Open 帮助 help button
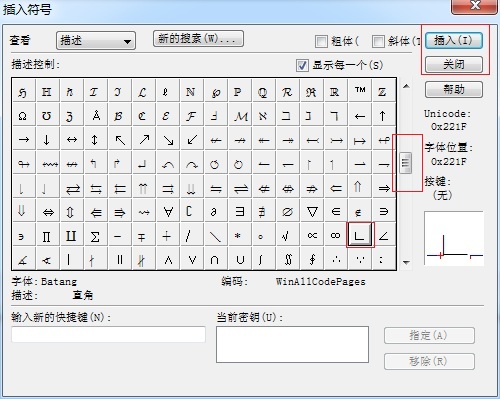Image resolution: width=500 pixels, height=399 pixels. coord(454,89)
